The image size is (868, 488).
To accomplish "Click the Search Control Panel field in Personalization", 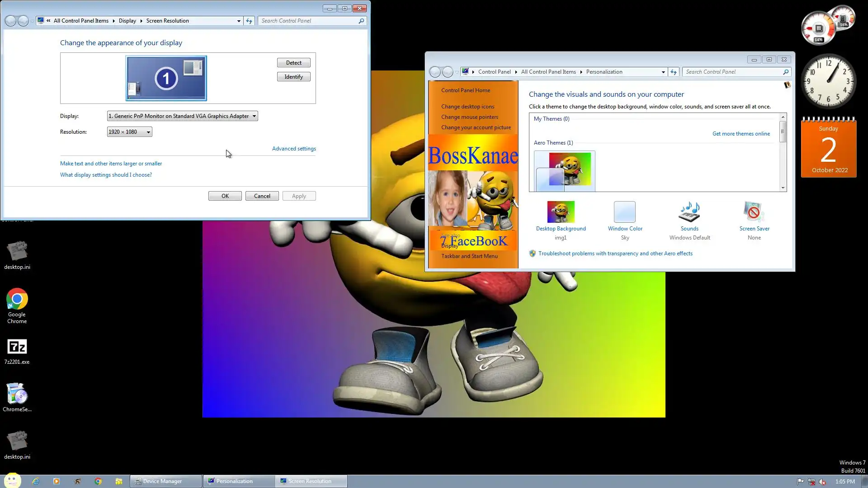I will 732,72.
